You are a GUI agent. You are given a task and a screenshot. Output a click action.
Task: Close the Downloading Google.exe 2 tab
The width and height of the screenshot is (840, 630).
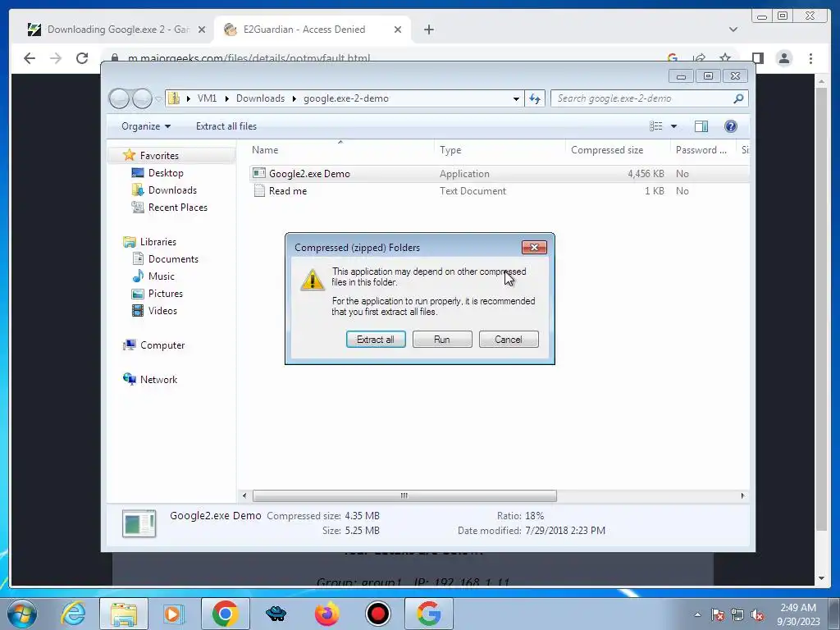click(202, 30)
